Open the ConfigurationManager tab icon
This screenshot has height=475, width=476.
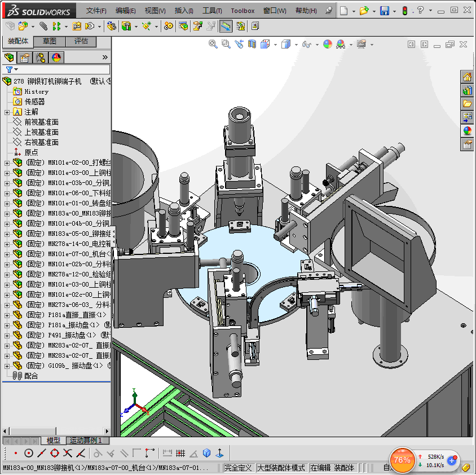pyautogui.click(x=41, y=58)
